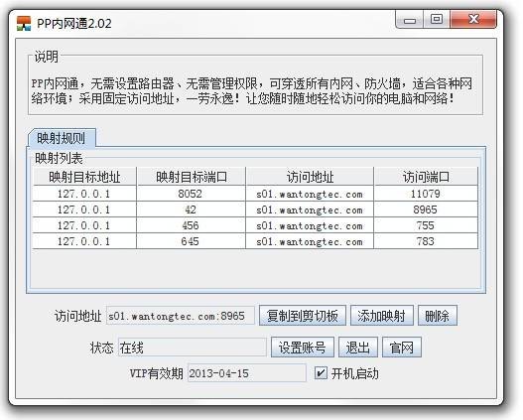The width and height of the screenshot is (523, 420).
Task: Select the row with target port 8052
Action: click(255, 194)
